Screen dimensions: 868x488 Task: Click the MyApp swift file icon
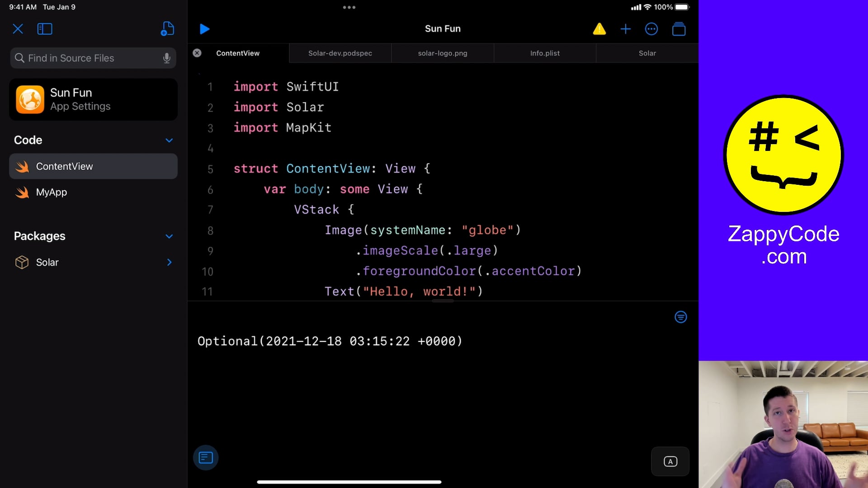(x=22, y=192)
